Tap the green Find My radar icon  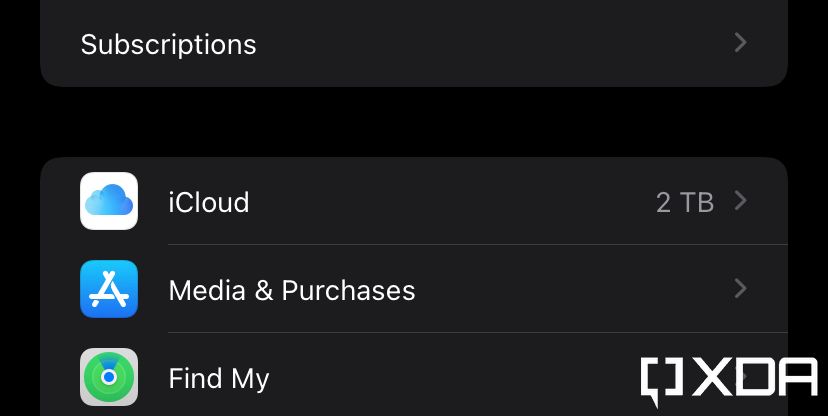(109, 377)
